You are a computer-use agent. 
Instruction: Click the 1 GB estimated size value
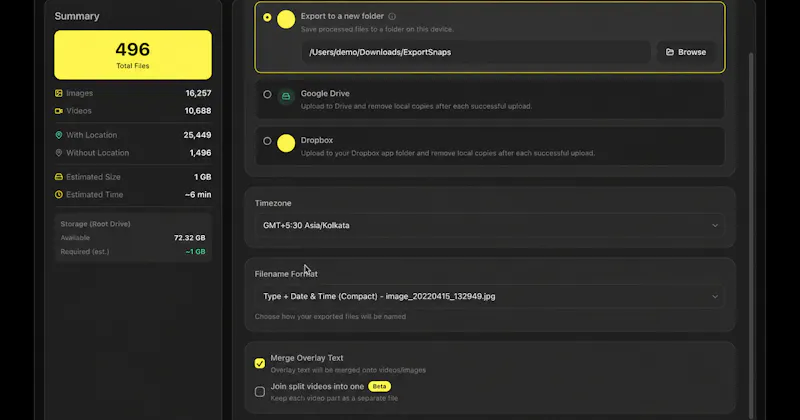point(203,177)
